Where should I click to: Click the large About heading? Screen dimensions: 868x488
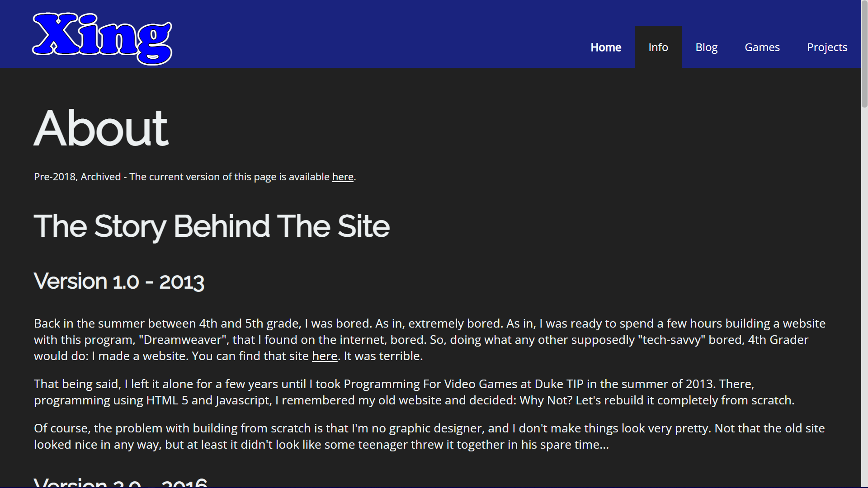101,128
